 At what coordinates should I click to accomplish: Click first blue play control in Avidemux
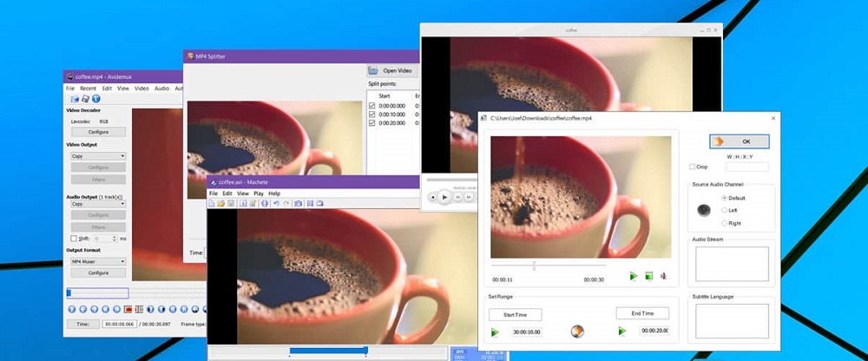click(71, 309)
